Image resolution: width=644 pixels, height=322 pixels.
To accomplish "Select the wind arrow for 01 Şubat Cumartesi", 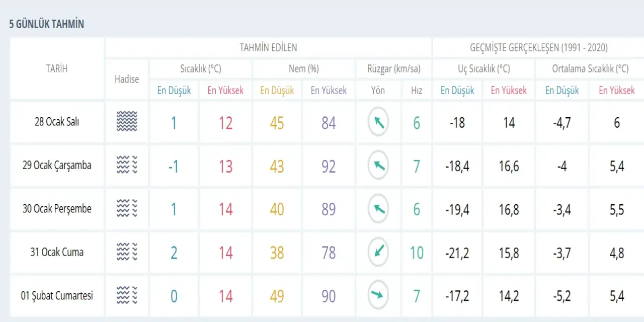I will pos(378,295).
